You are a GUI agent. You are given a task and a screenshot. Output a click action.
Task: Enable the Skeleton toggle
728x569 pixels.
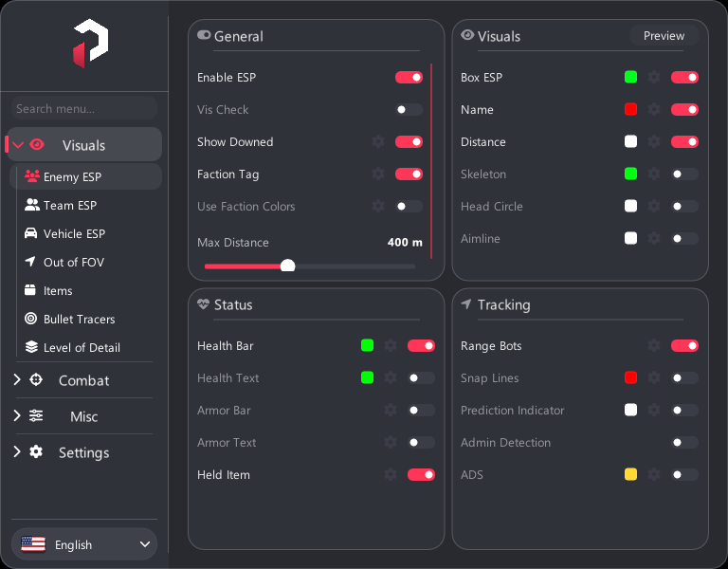(x=684, y=174)
